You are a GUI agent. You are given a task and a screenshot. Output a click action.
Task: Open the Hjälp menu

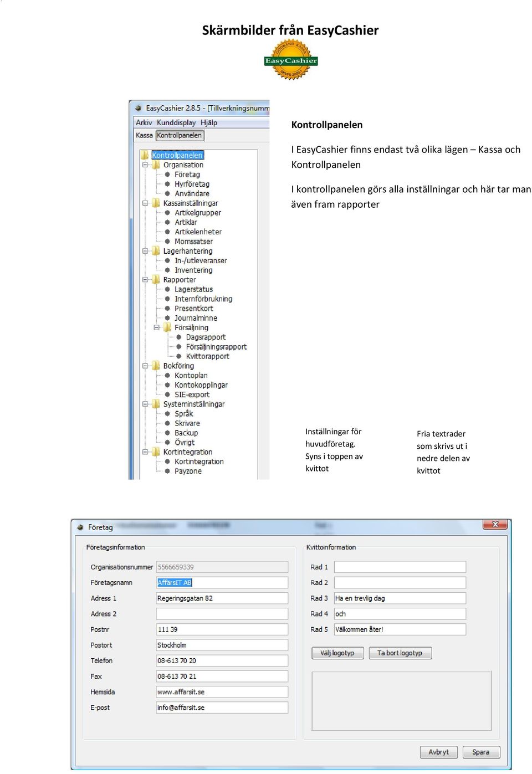pyautogui.click(x=209, y=122)
